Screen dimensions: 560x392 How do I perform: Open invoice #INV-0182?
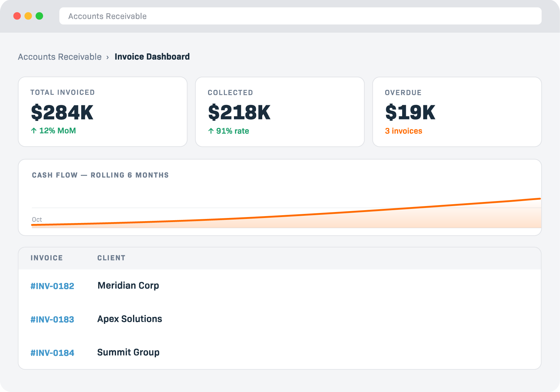52,286
